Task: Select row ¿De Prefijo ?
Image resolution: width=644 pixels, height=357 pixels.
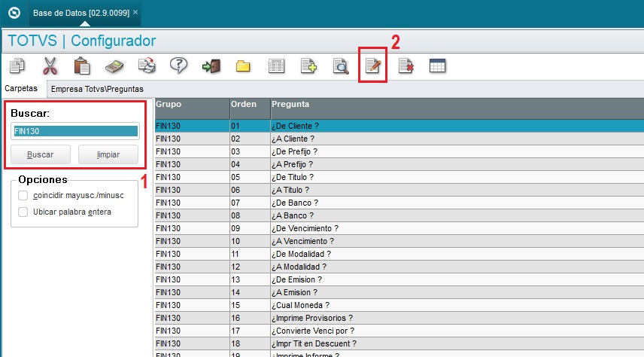Action: [399, 151]
